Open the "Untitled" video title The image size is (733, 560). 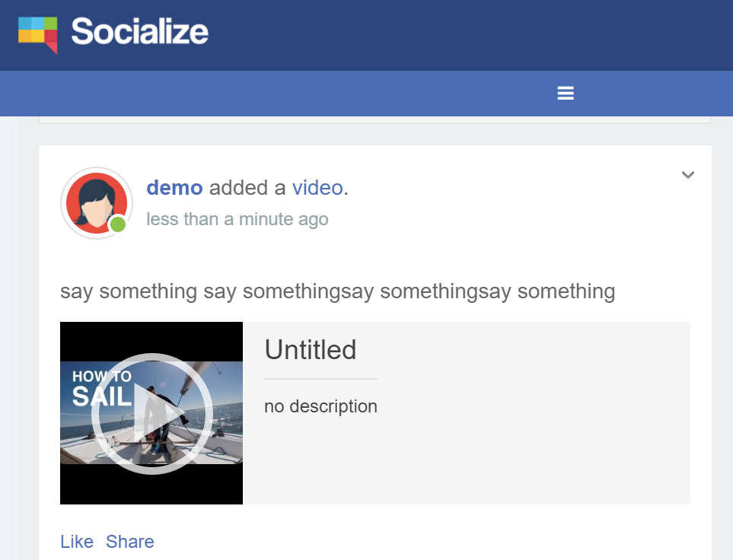pos(311,350)
